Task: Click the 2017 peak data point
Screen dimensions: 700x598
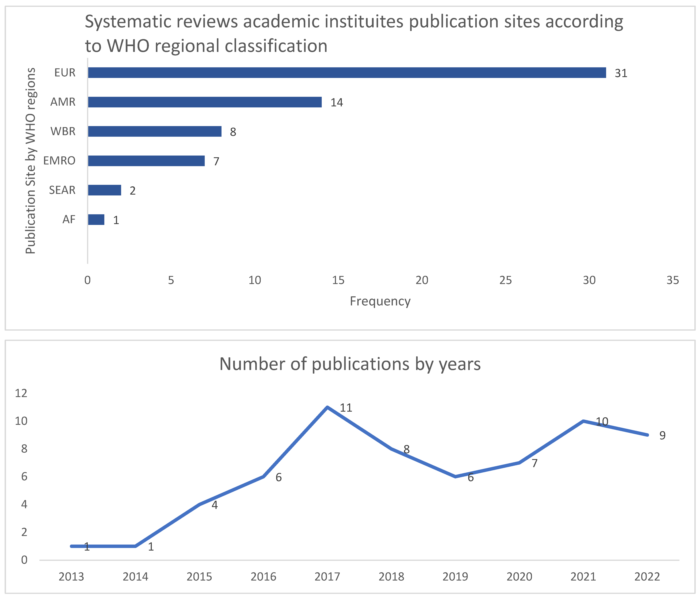Action: (327, 407)
